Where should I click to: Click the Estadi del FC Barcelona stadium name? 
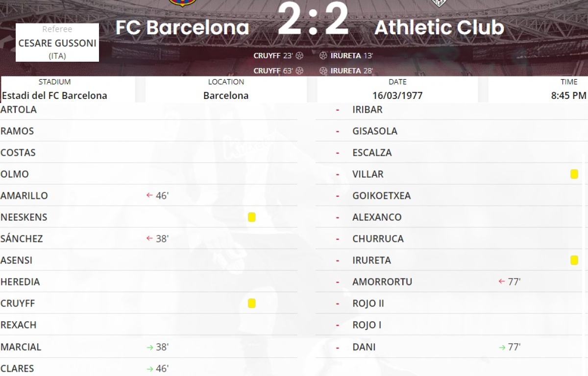tap(54, 95)
